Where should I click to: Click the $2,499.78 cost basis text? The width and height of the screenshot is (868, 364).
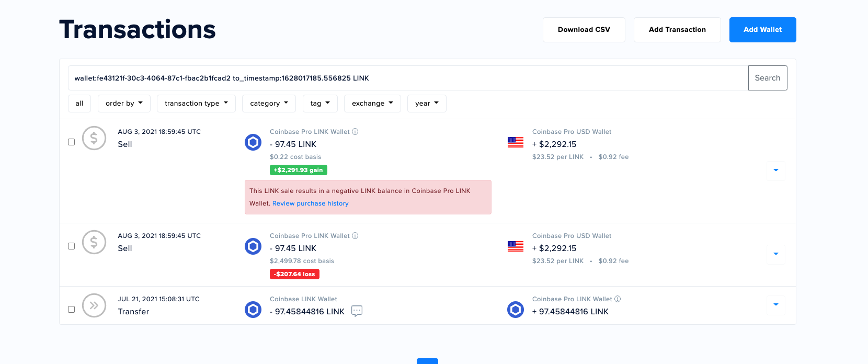click(x=302, y=261)
